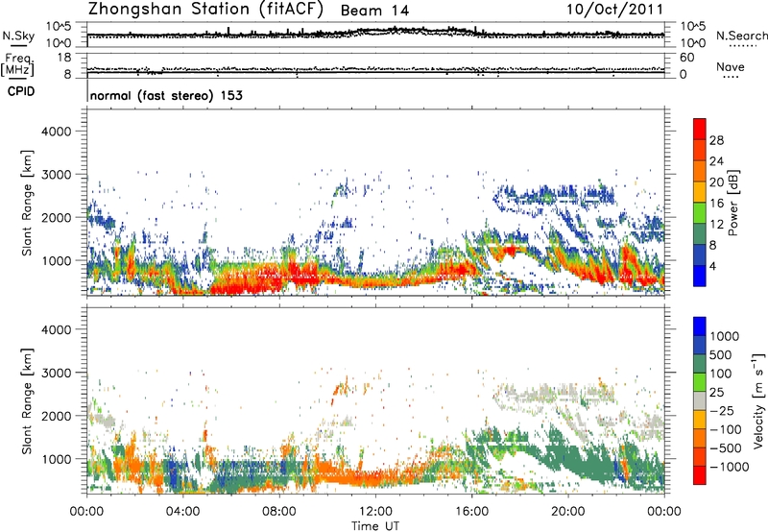The width and height of the screenshot is (768, 532).
Task: Click the "Slant Range [km]" label of the velocity panel
Action: click(x=27, y=400)
